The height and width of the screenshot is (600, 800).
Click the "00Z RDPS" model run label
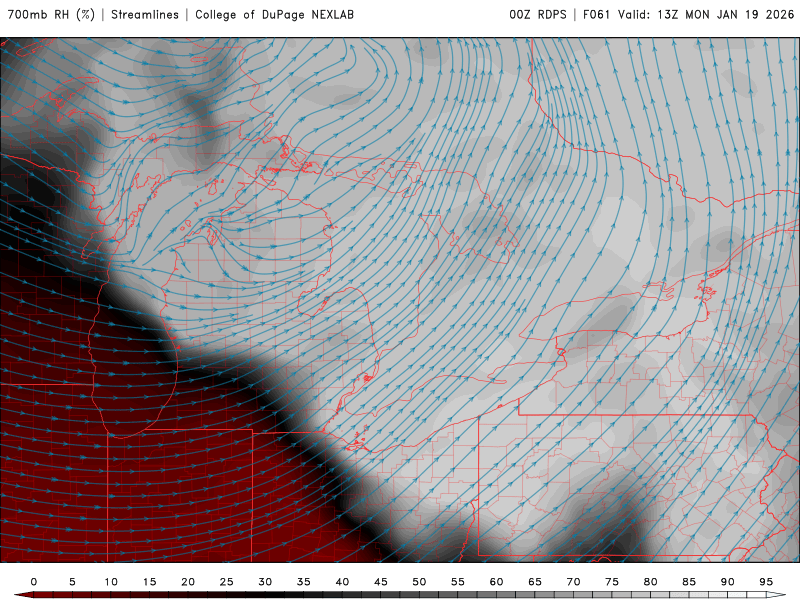point(538,14)
